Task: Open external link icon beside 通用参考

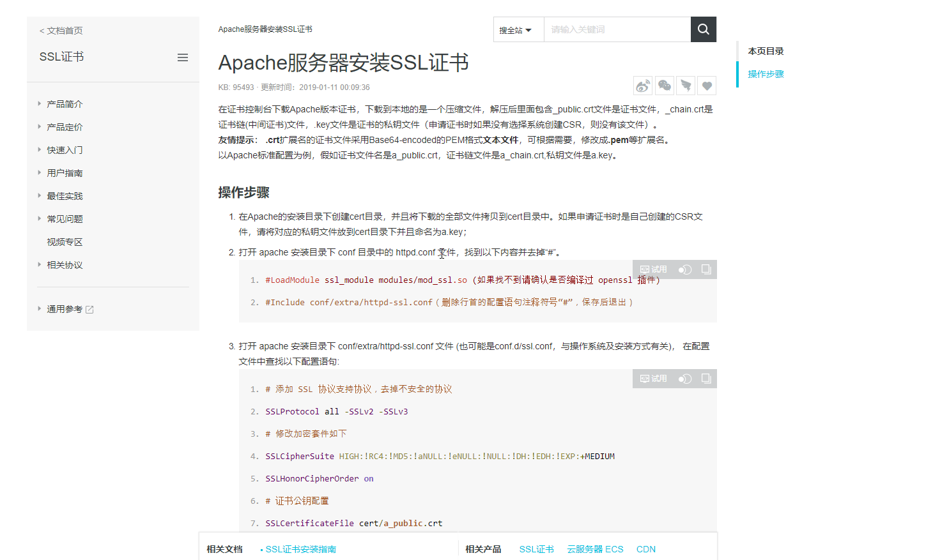Action: pyautogui.click(x=89, y=310)
